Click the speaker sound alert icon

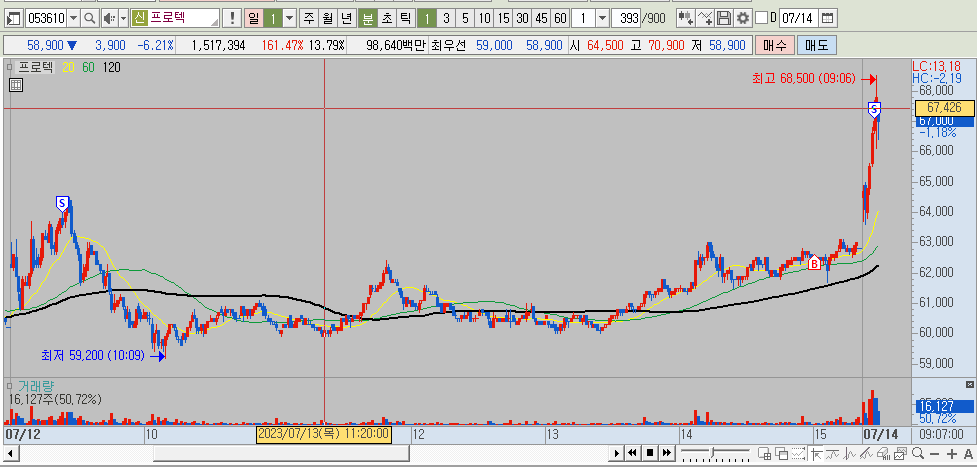(108, 18)
